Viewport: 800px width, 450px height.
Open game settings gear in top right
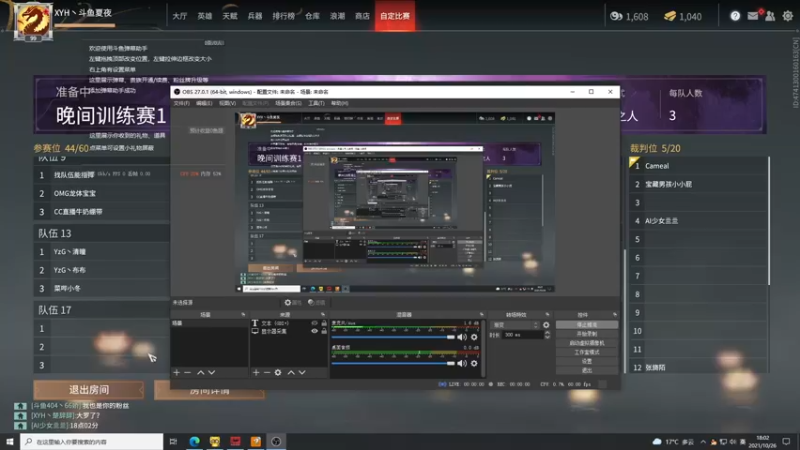[x=788, y=16]
